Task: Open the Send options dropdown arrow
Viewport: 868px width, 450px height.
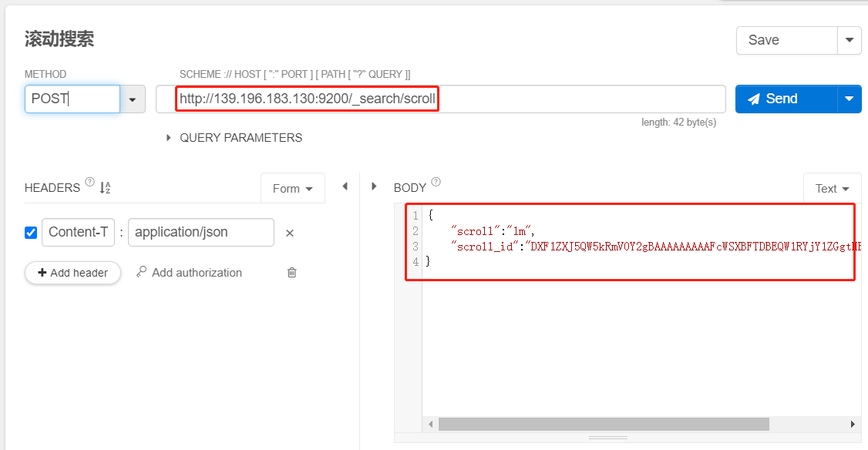Action: pos(849,99)
